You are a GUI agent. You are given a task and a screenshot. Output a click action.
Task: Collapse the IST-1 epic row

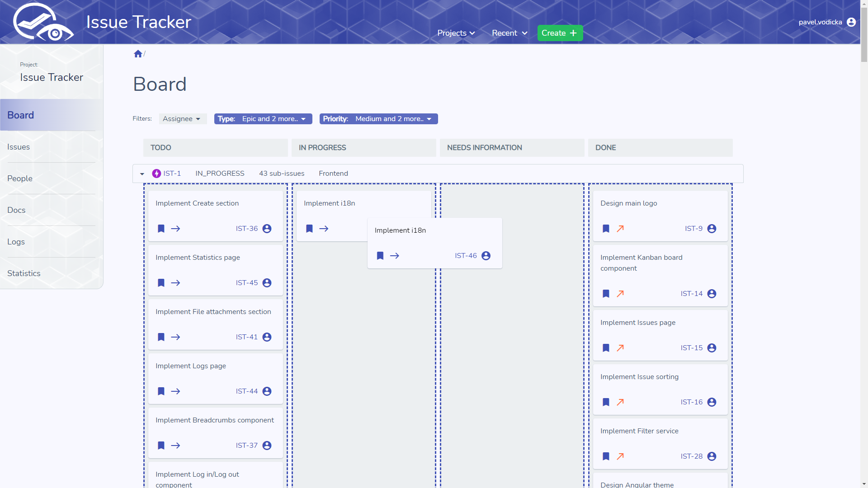pyautogui.click(x=142, y=174)
